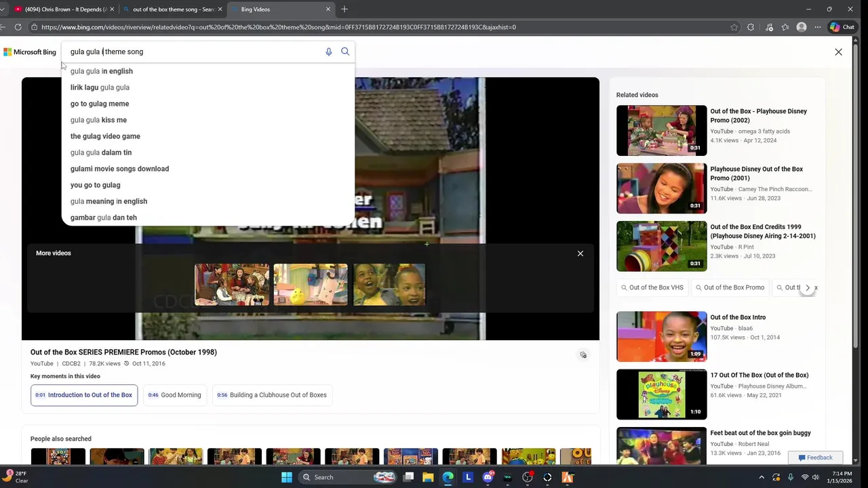Jump to 0:01 Introduction to Out of the Box
The width and height of the screenshot is (868, 488).
click(x=84, y=395)
